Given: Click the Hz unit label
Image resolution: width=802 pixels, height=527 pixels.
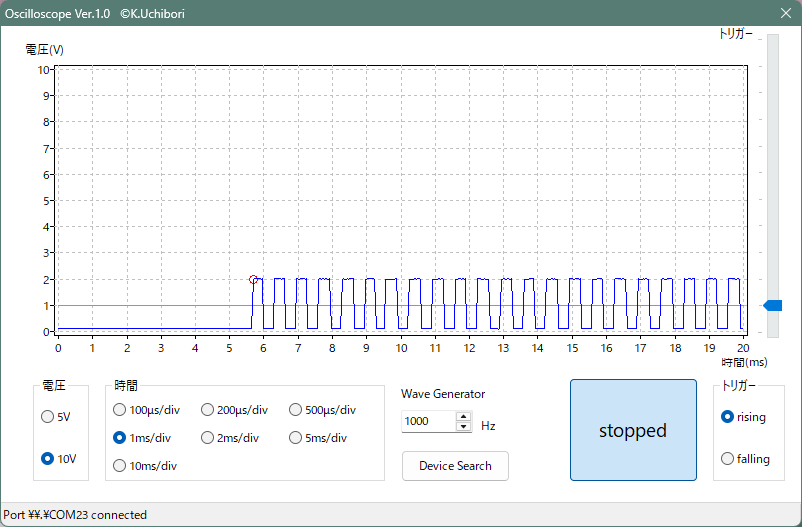Looking at the screenshot, I should [x=488, y=426].
